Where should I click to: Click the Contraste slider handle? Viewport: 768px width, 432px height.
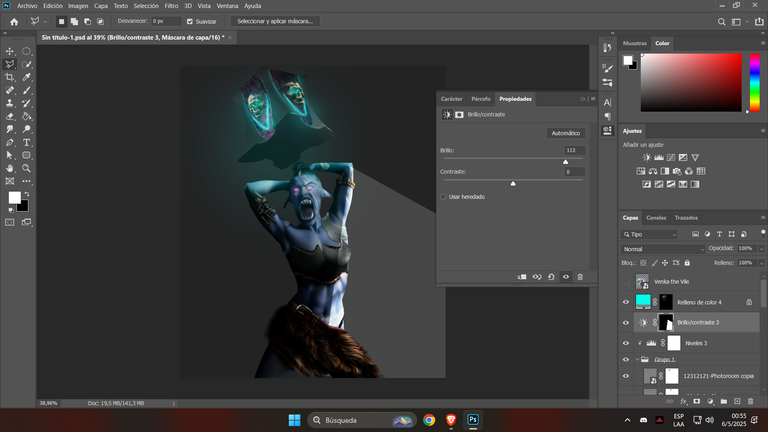tap(513, 183)
